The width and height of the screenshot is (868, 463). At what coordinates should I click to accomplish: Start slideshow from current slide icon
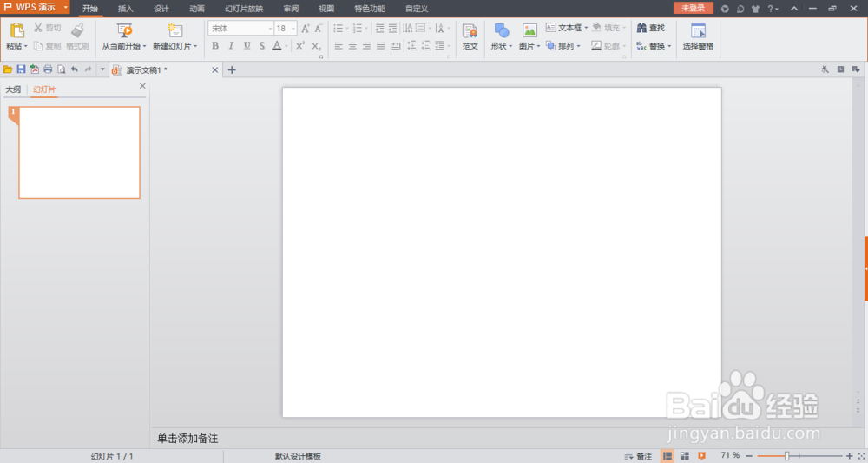[124, 30]
